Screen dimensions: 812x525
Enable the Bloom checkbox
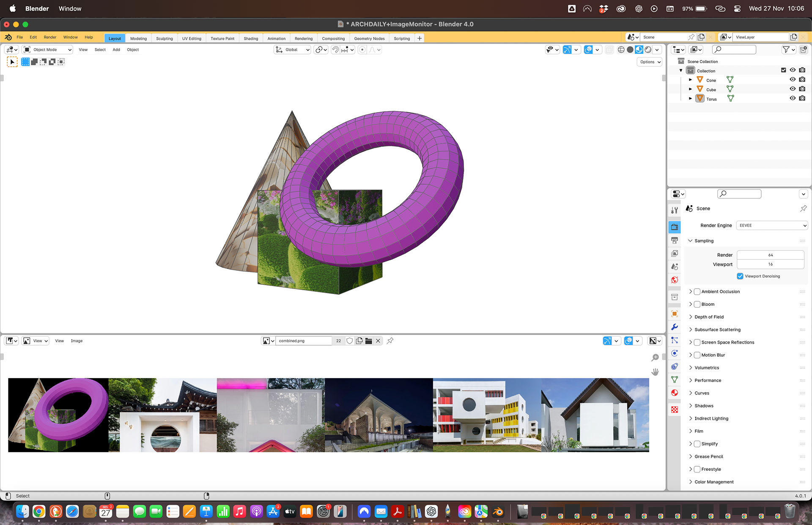click(697, 304)
